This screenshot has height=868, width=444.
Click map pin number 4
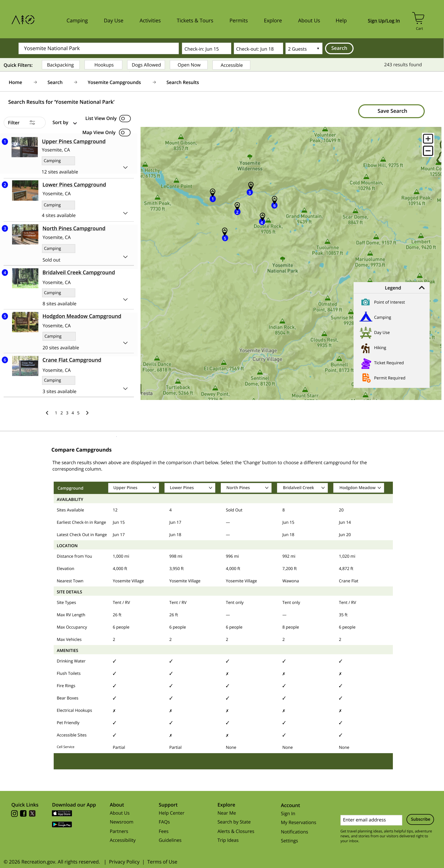[x=262, y=219]
